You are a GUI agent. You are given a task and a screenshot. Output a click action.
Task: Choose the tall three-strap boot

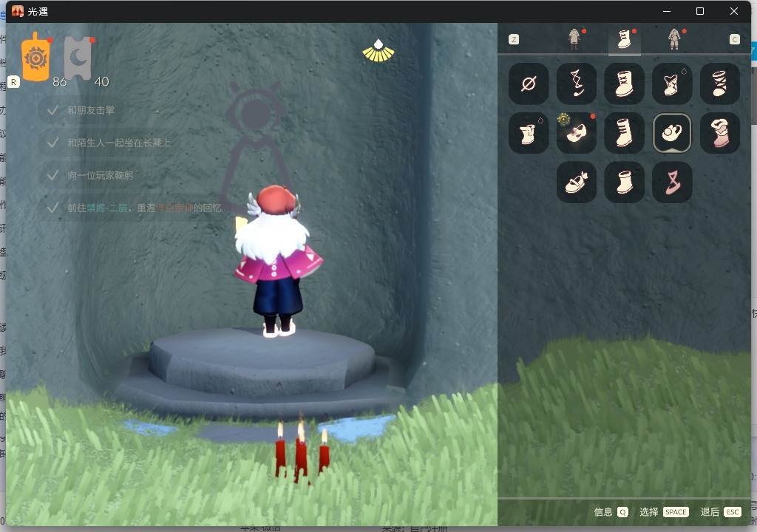click(624, 133)
